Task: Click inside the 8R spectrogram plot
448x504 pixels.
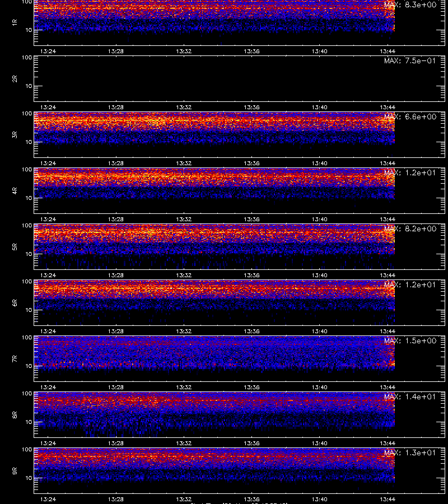Action: tap(239, 414)
